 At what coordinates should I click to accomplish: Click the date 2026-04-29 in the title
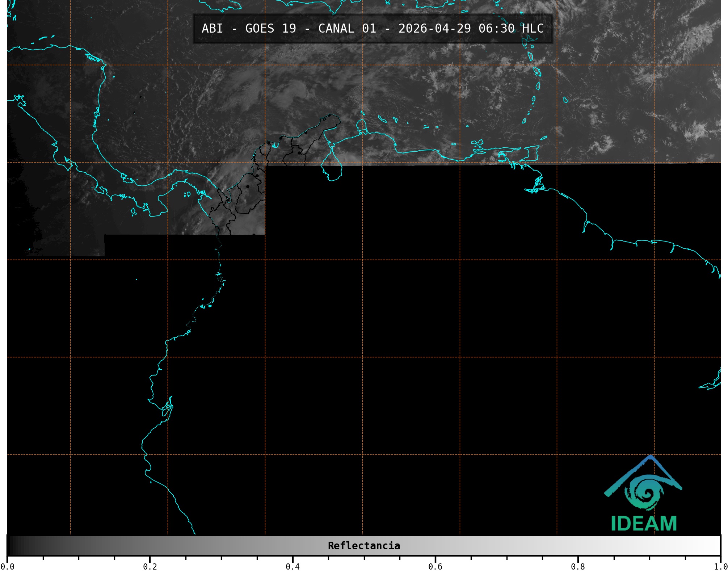click(434, 29)
